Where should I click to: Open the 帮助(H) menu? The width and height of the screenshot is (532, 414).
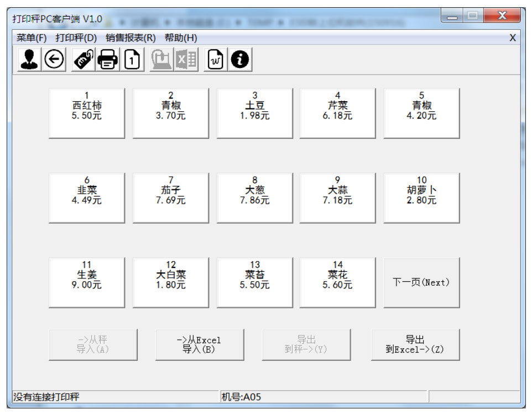[x=180, y=38]
